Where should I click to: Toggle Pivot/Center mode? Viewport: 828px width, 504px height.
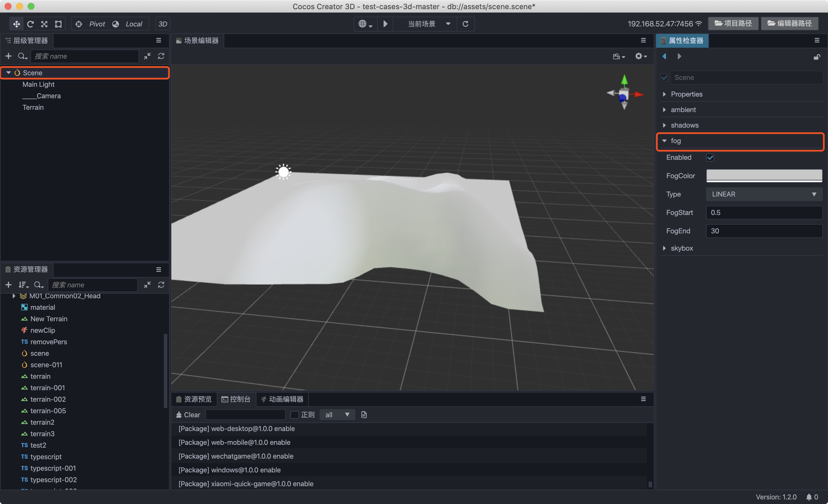point(90,24)
